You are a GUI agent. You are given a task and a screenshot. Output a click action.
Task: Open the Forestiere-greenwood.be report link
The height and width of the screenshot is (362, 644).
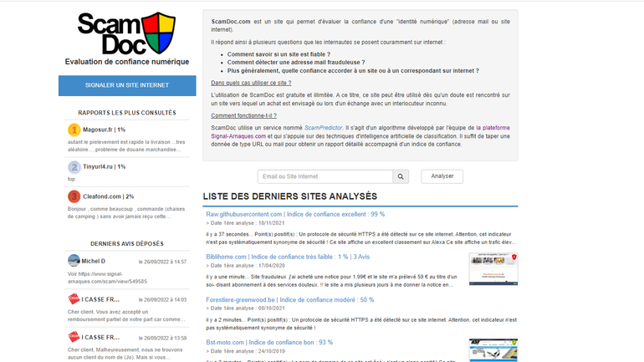click(290, 299)
